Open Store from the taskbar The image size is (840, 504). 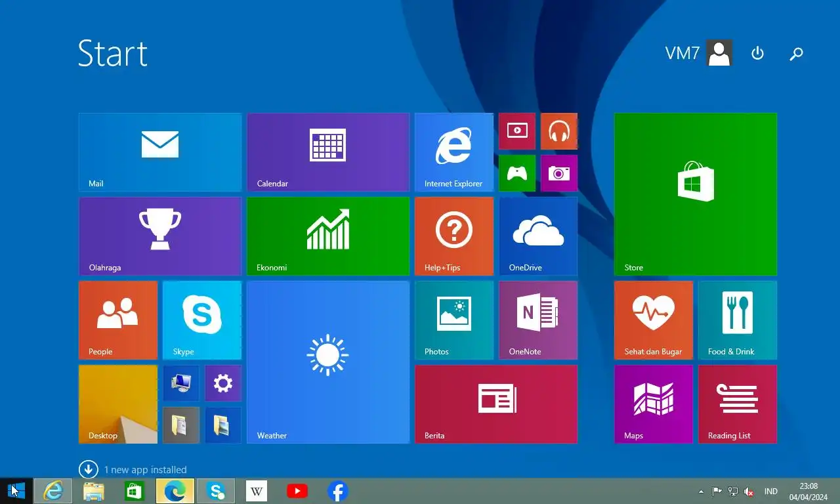pyautogui.click(x=135, y=491)
